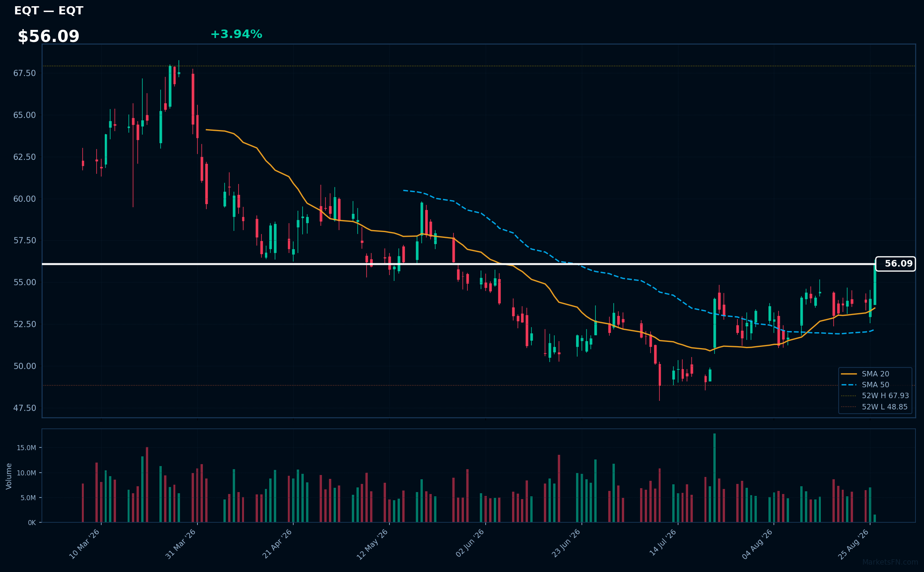
Task: Click the 23 Jun '26 date label
Action: 566,543
